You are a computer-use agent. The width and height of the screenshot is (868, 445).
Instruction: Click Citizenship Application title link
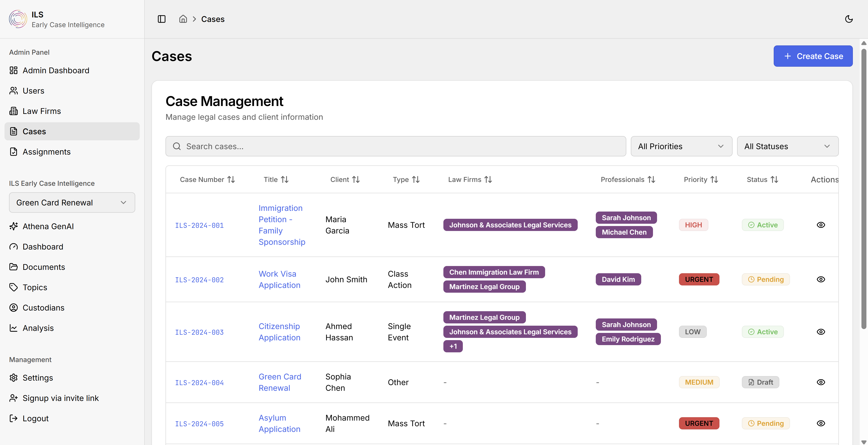pyautogui.click(x=279, y=332)
